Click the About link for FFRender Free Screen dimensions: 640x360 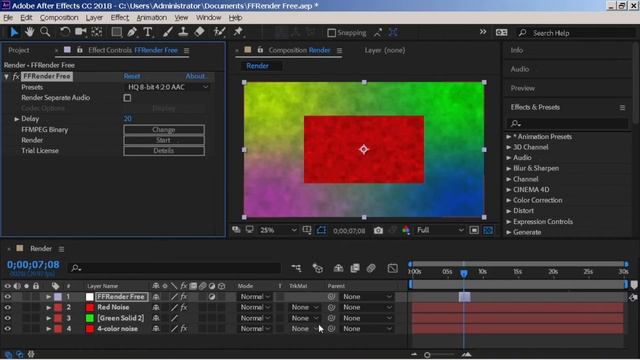click(196, 76)
